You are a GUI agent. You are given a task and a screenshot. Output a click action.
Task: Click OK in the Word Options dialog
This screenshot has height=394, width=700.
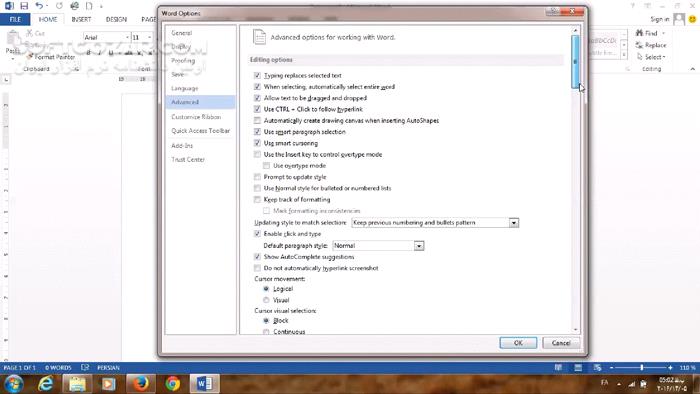[x=518, y=343]
